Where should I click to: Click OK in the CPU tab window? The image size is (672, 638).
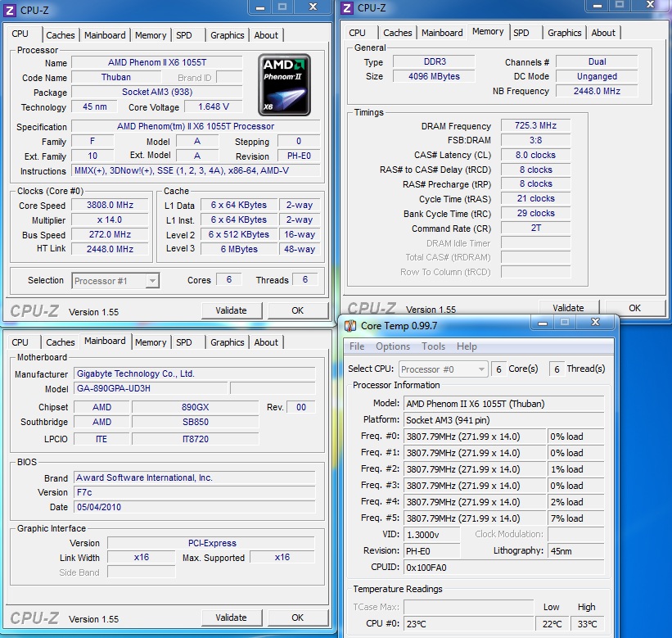pyautogui.click(x=297, y=310)
